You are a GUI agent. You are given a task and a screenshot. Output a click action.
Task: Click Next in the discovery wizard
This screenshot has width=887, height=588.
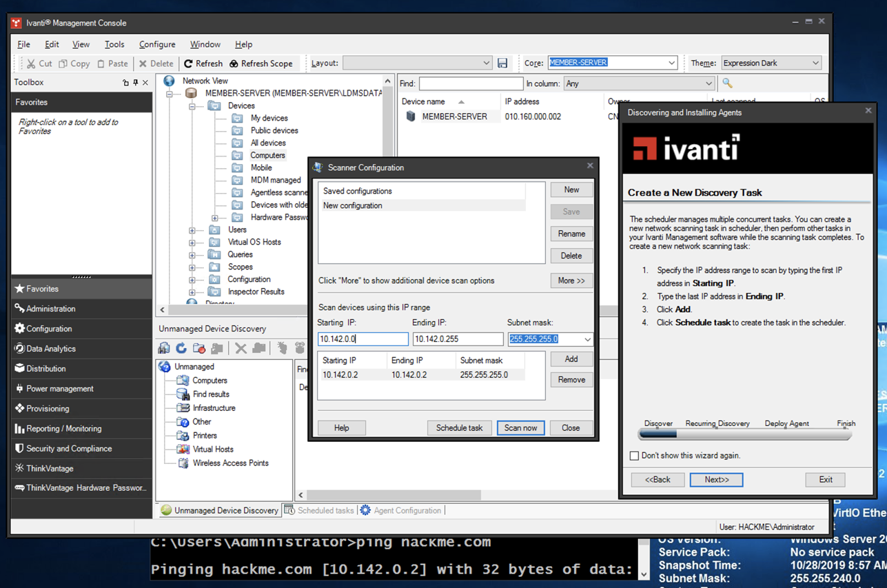tap(716, 480)
